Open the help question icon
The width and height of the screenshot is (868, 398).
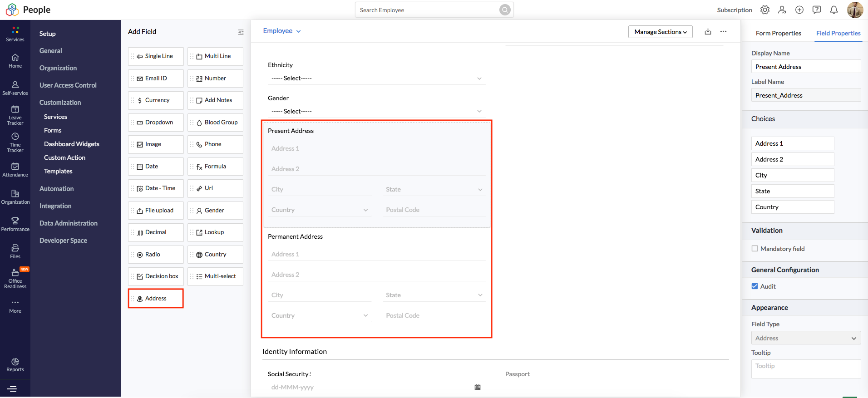817,10
